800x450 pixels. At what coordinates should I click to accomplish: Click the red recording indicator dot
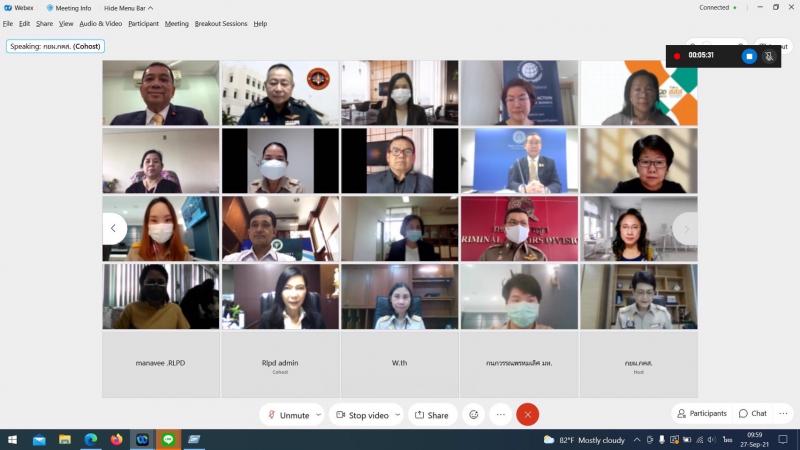[677, 56]
